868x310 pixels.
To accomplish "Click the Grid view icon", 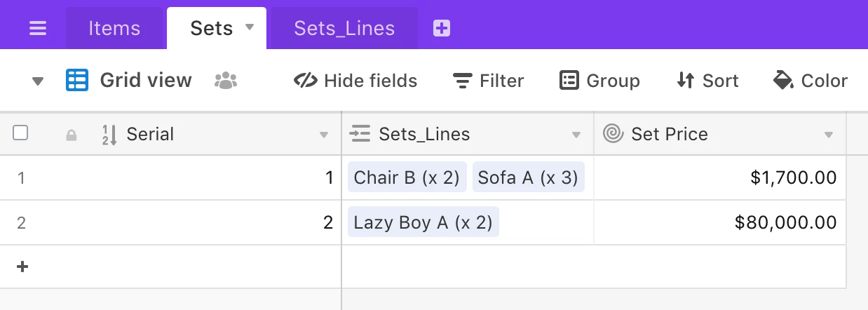I will point(77,81).
